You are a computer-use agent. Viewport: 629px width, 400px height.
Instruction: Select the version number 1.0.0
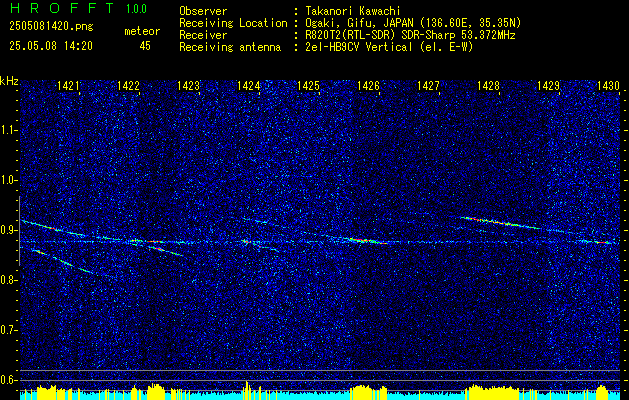click(x=136, y=9)
